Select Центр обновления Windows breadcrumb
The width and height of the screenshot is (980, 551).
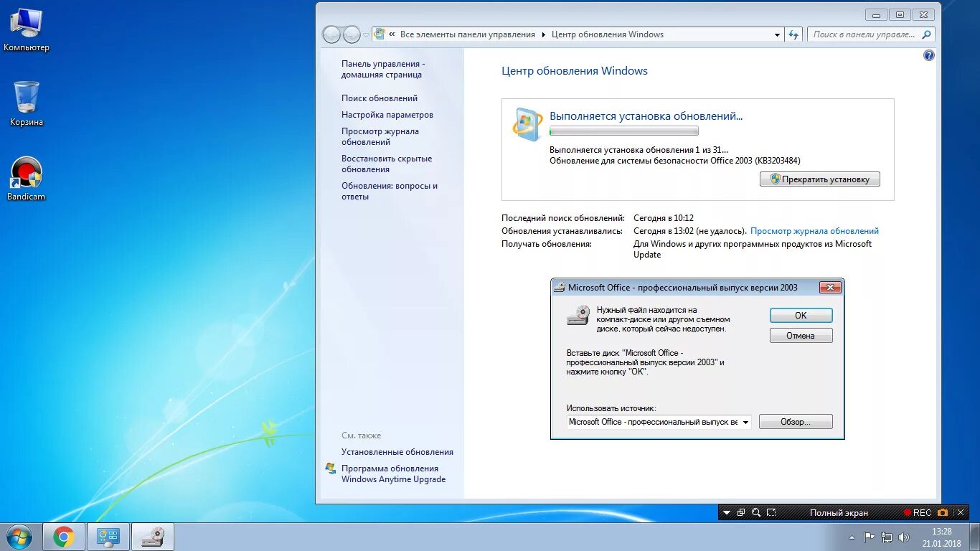[607, 34]
